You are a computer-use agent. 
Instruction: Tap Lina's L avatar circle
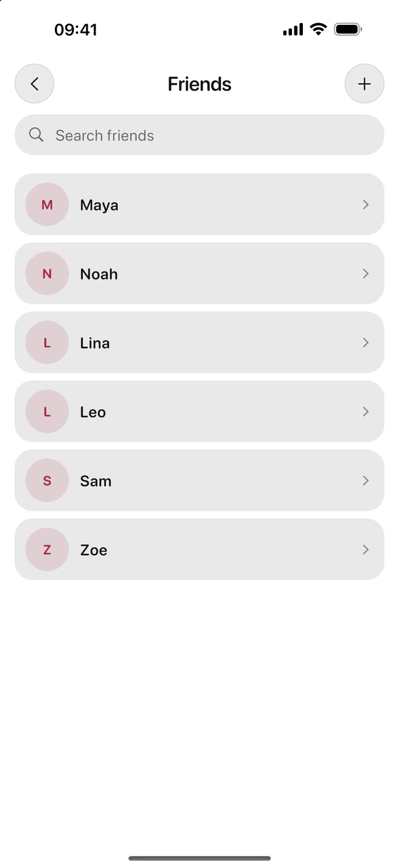(47, 343)
